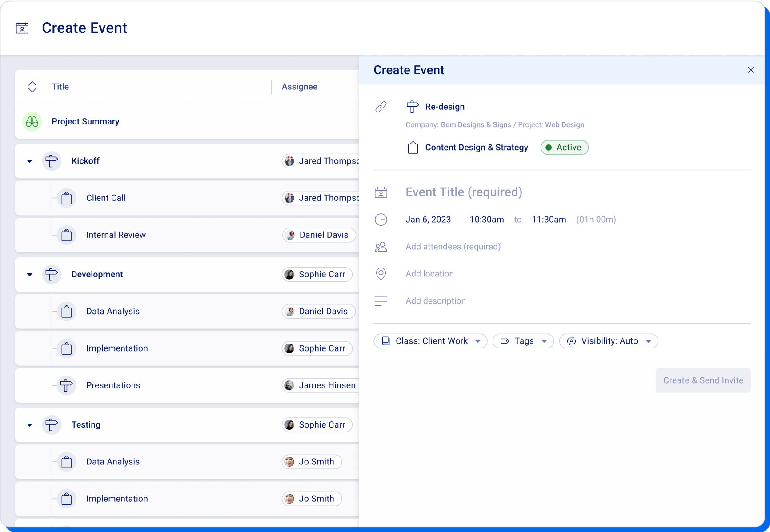The height and width of the screenshot is (532, 770).
Task: Click the Create & Send Invite button
Action: click(x=703, y=380)
